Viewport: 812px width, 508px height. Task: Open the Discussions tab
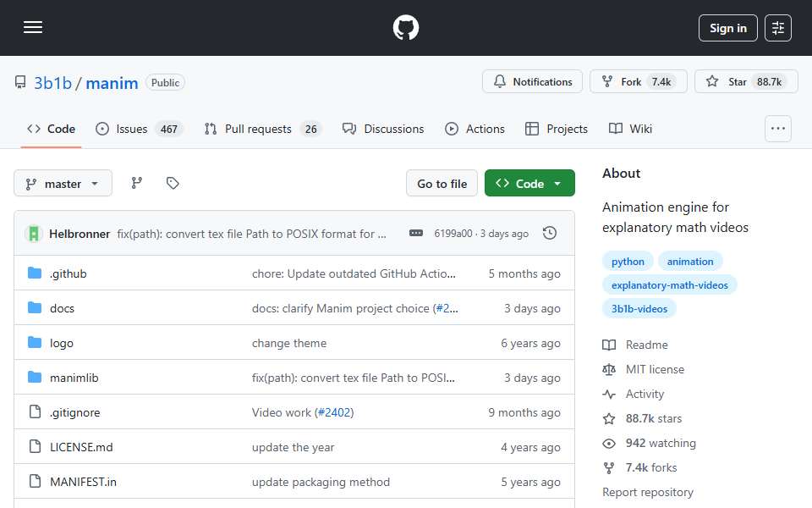(x=383, y=129)
